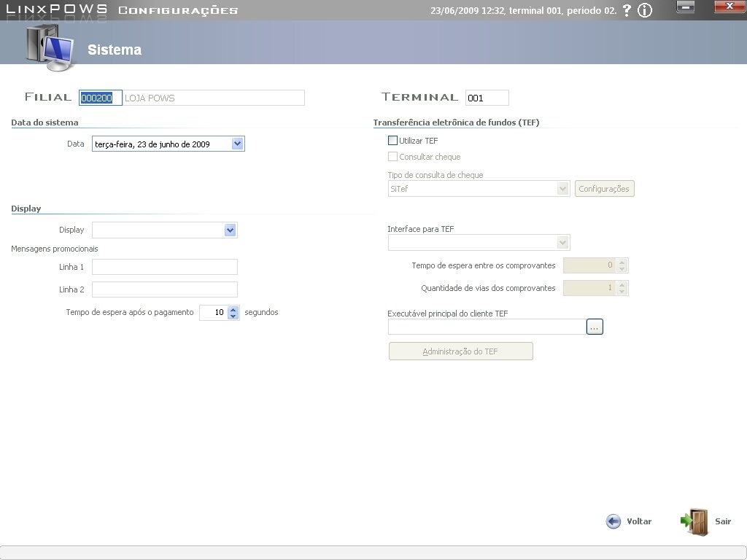Click the Voltar back arrow icon
Image resolution: width=747 pixels, height=560 pixels.
(x=613, y=521)
